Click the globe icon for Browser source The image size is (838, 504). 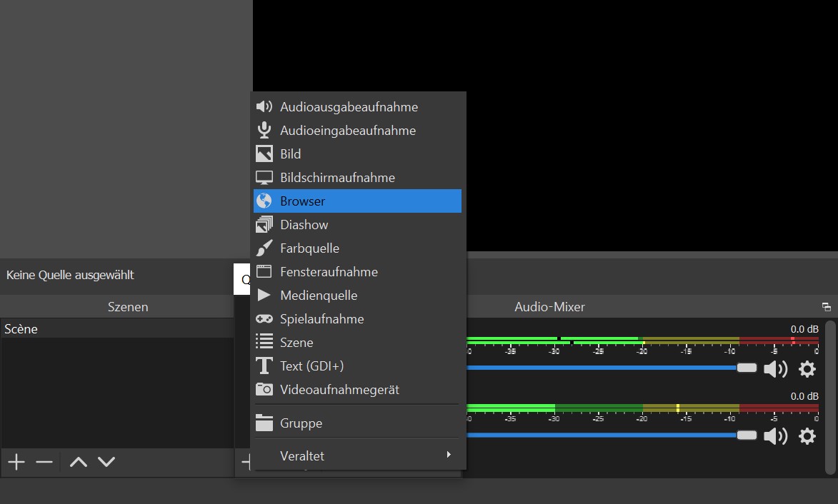coord(264,201)
